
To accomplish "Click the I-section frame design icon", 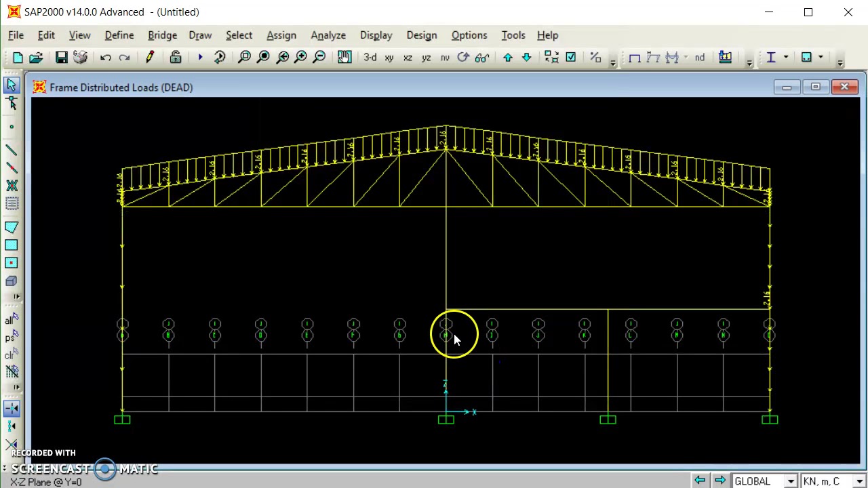I will pos(771,58).
